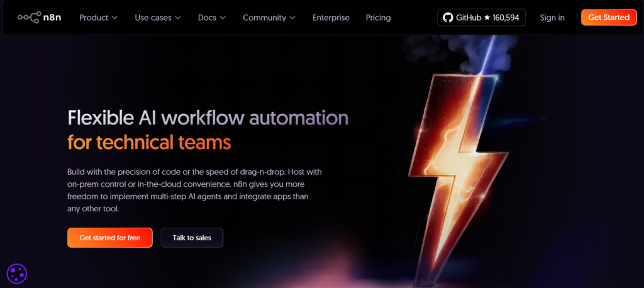Click the Sign in link
Viewport: 644px width, 288px height.
pyautogui.click(x=552, y=18)
